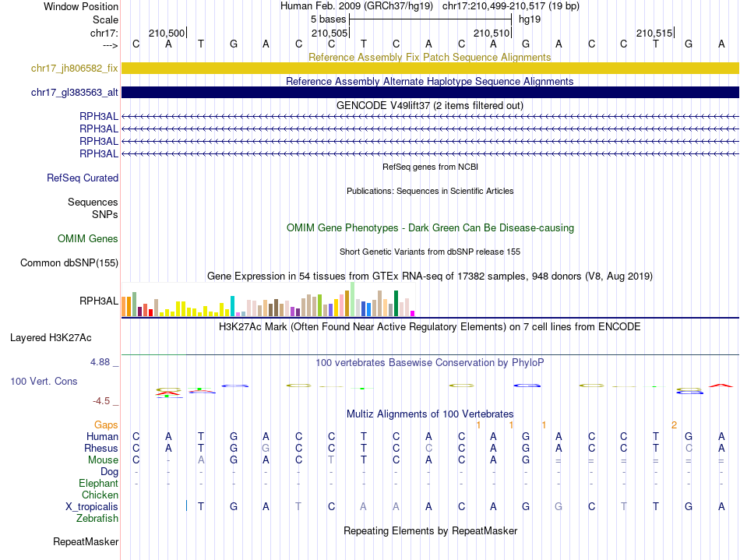Select the Mouse species label
Image resolution: width=740 pixels, height=560 pixels.
coord(103,460)
